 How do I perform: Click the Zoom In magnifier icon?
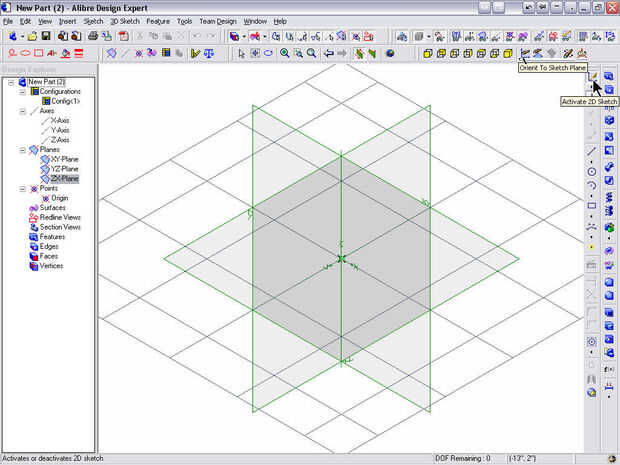(x=285, y=53)
